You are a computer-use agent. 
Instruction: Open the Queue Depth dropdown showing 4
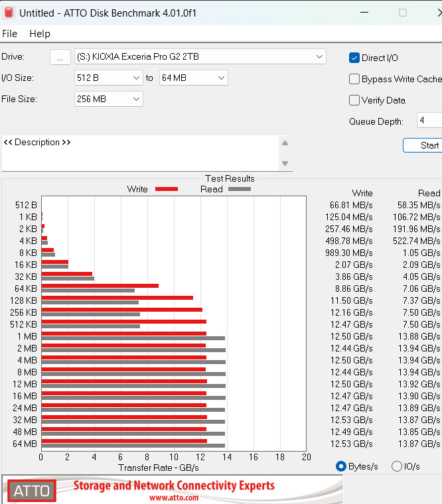429,120
